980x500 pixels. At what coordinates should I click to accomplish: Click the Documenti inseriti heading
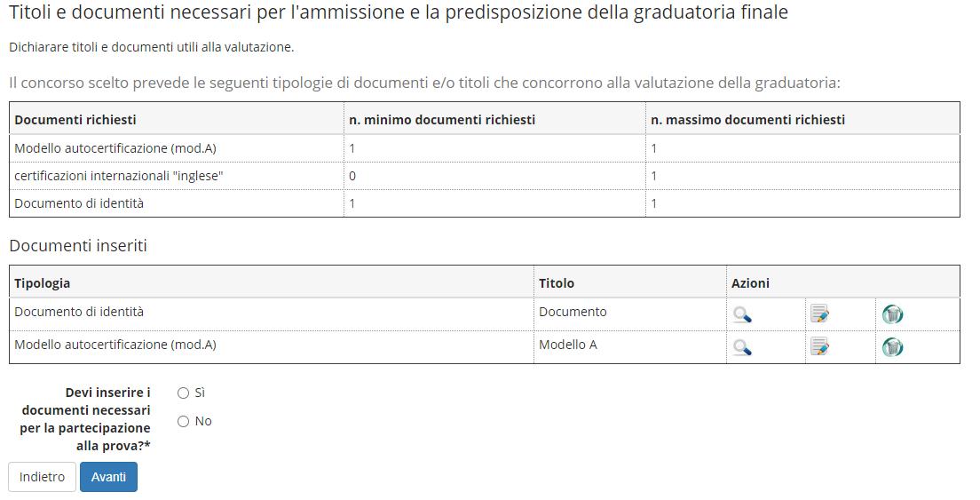pos(78,246)
